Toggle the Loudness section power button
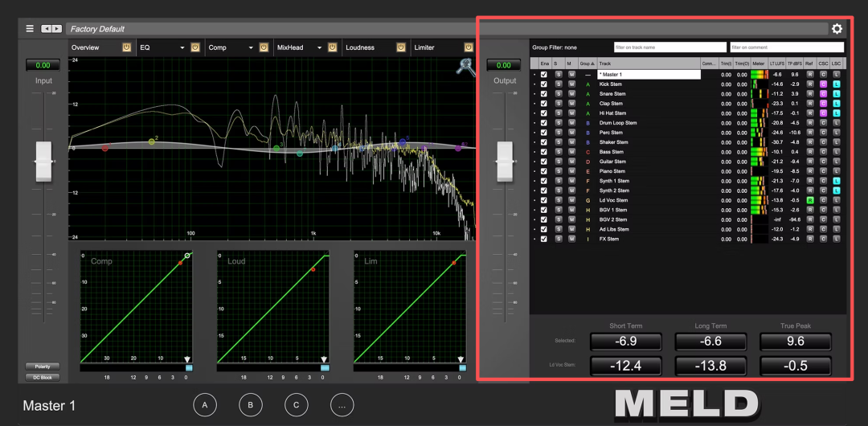This screenshot has width=868, height=426. [401, 47]
